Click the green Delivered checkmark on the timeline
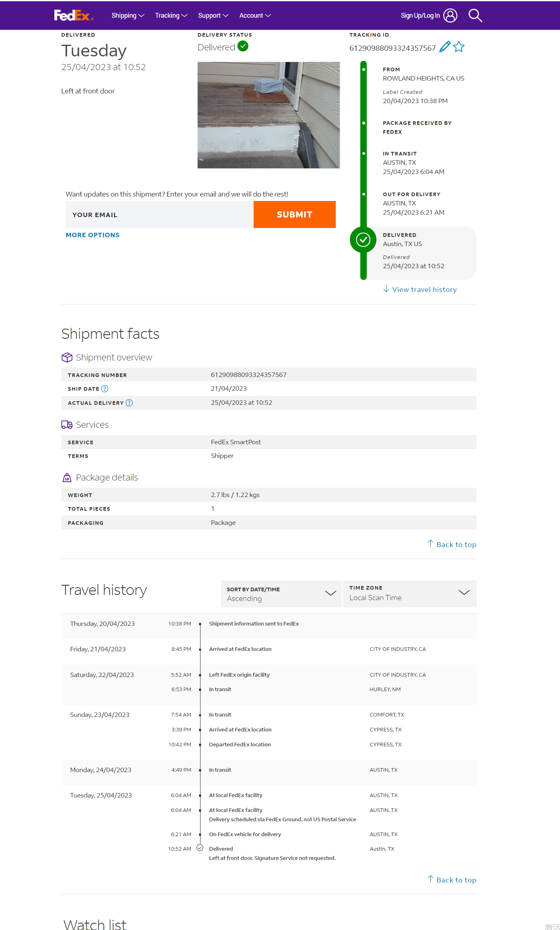Image resolution: width=560 pixels, height=930 pixels. pyautogui.click(x=363, y=240)
